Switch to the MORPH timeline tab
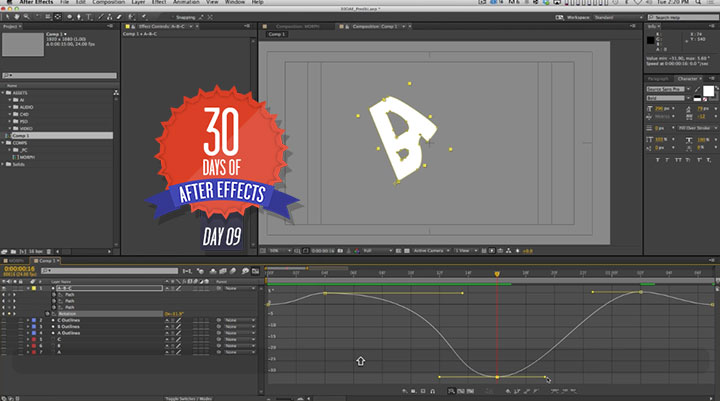The height and width of the screenshot is (401, 720). coord(15,261)
